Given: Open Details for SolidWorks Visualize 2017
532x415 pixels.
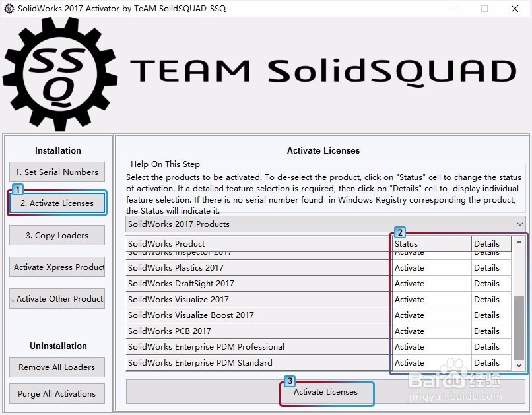Looking at the screenshot, I should tap(491, 300).
